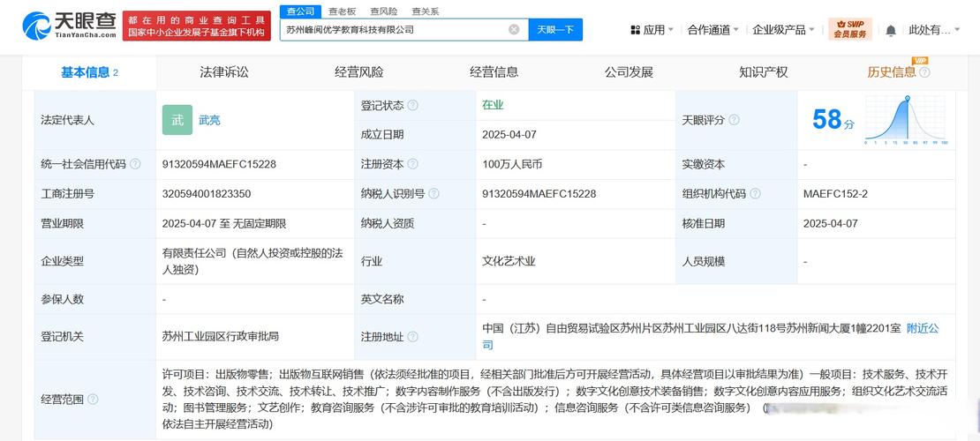Click the 58分 score value
Image resolution: width=980 pixels, height=441 pixels.
pos(833,119)
